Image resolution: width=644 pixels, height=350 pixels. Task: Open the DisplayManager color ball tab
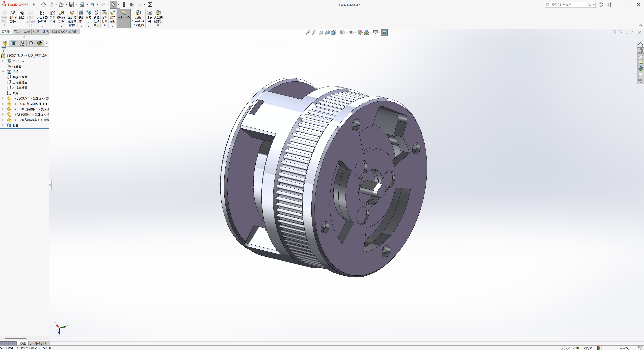tap(40, 43)
